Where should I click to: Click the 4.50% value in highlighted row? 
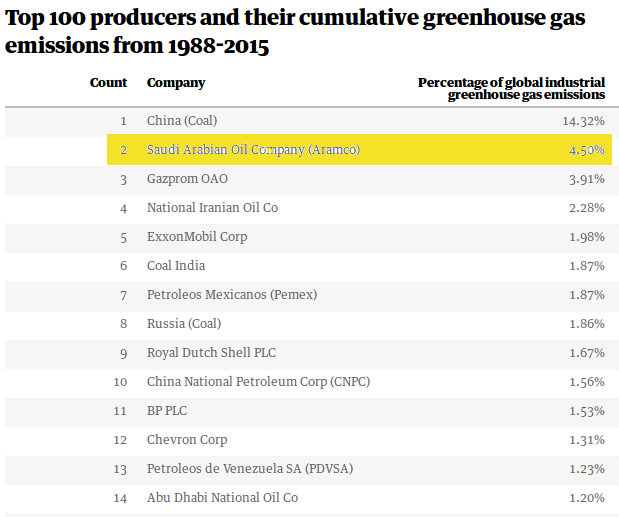586,150
